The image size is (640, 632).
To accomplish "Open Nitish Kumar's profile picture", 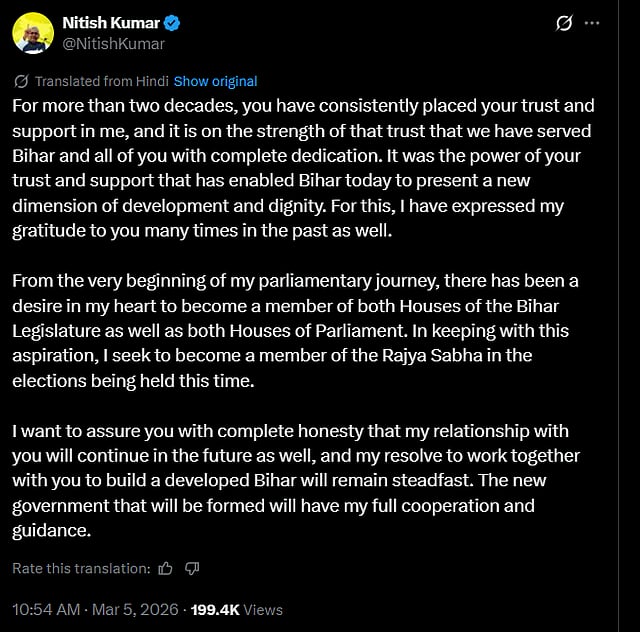I will tap(33, 33).
